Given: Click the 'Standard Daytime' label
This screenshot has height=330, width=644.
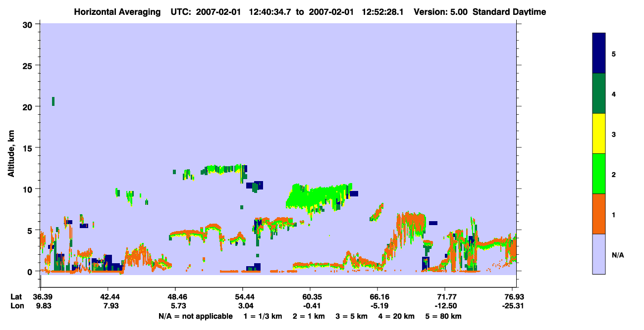Looking at the screenshot, I should pos(509,12).
